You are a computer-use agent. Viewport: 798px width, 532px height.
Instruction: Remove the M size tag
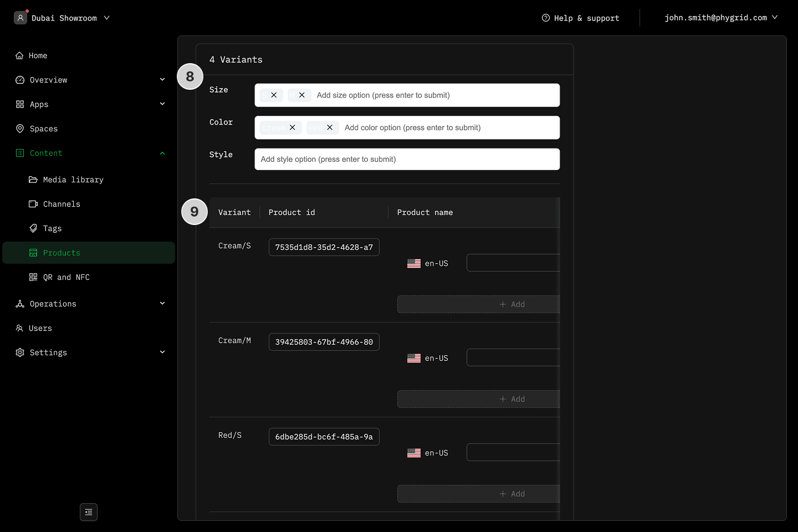pyautogui.click(x=301, y=95)
